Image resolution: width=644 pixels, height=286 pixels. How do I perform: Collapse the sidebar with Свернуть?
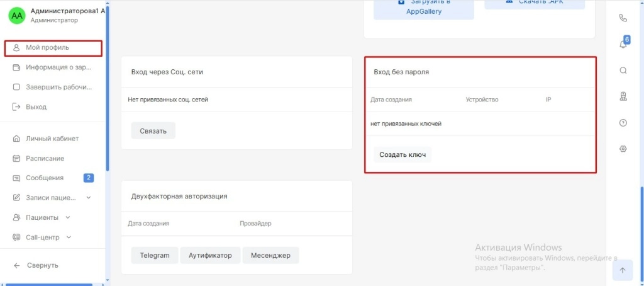42,265
